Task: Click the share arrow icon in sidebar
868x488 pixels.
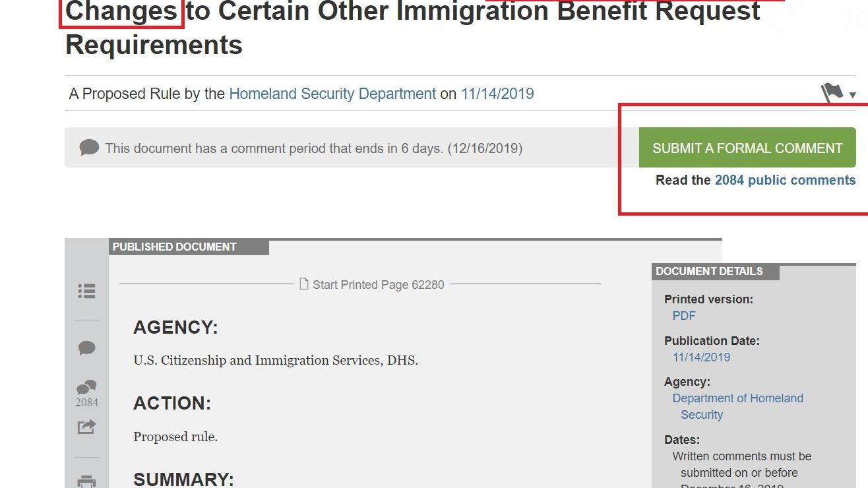Action: point(86,427)
